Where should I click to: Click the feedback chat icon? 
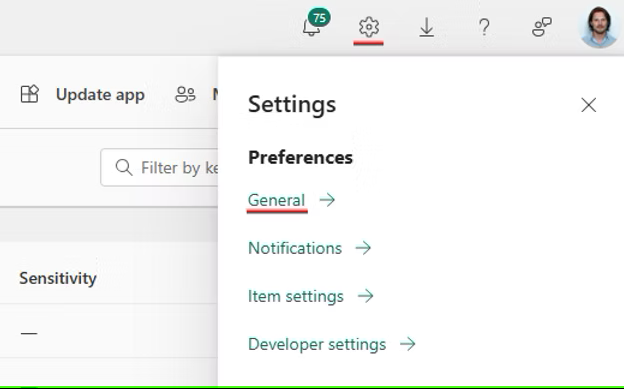coord(542,27)
